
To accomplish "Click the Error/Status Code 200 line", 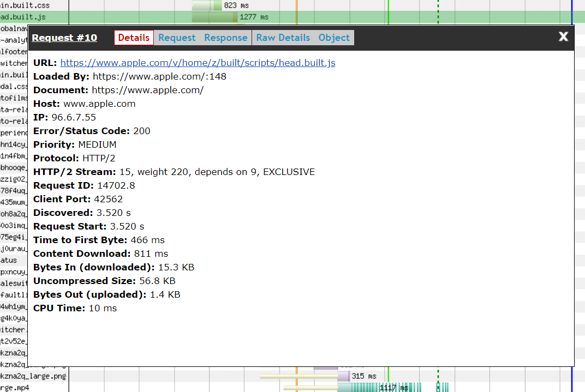I will (x=92, y=131).
